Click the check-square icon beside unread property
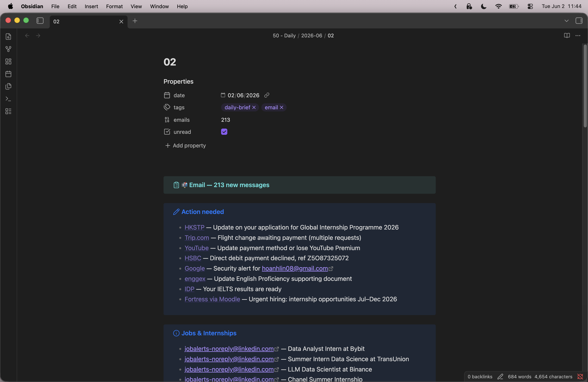The height and width of the screenshot is (382, 588). click(167, 132)
